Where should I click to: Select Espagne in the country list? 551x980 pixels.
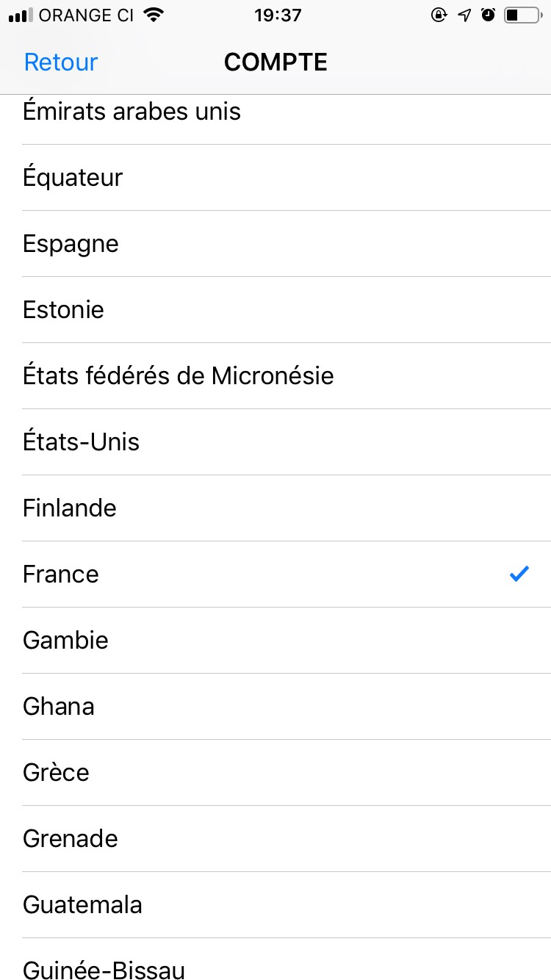[x=71, y=244]
